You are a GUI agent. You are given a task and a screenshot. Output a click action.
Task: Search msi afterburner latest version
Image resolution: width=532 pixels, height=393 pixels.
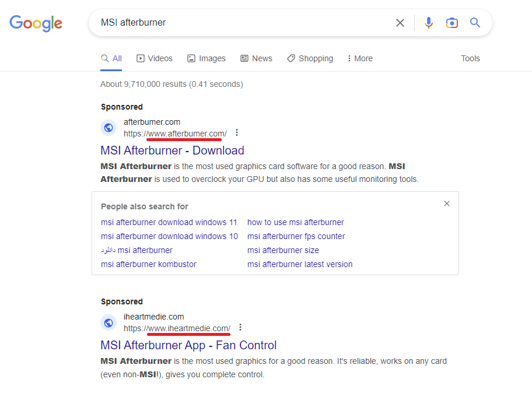[x=300, y=264]
